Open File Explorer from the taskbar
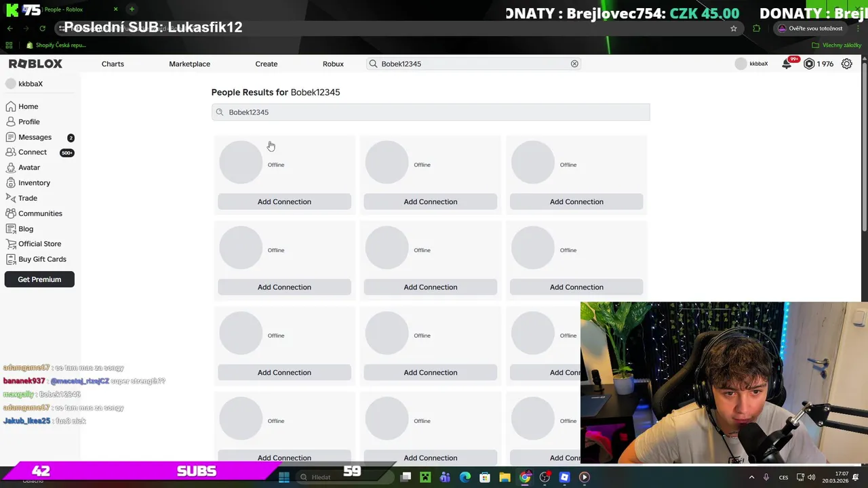Image resolution: width=868 pixels, height=488 pixels. 505,477
